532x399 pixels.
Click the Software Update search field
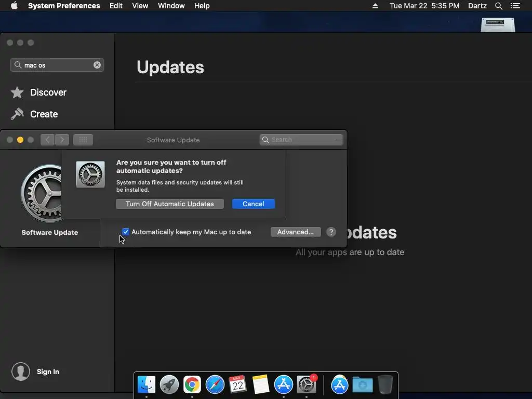click(301, 140)
